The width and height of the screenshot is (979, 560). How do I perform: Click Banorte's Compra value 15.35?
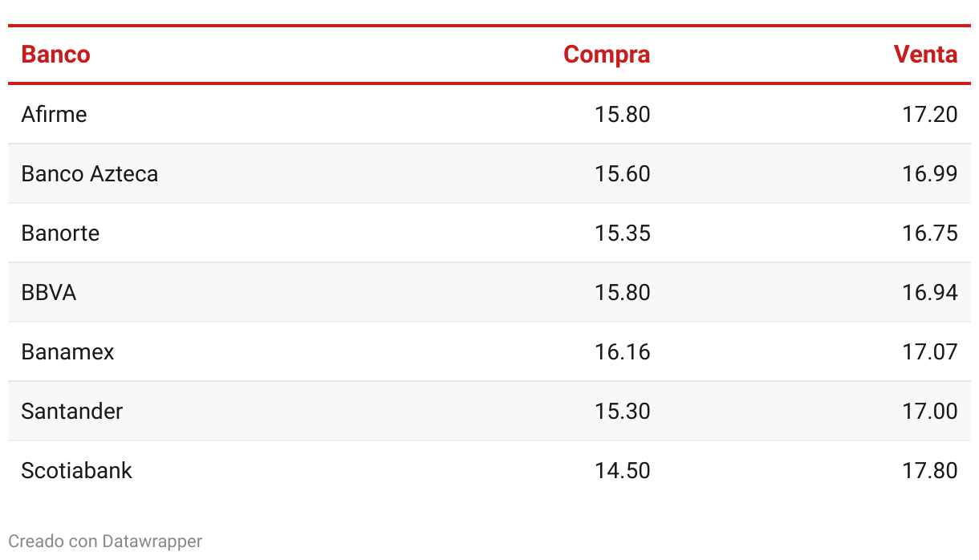[623, 233]
